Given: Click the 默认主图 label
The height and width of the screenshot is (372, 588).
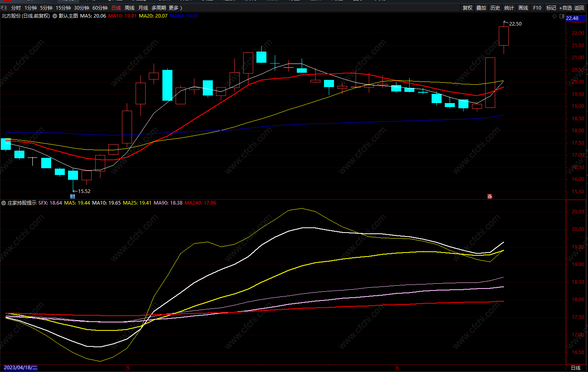Looking at the screenshot, I should 68,16.
